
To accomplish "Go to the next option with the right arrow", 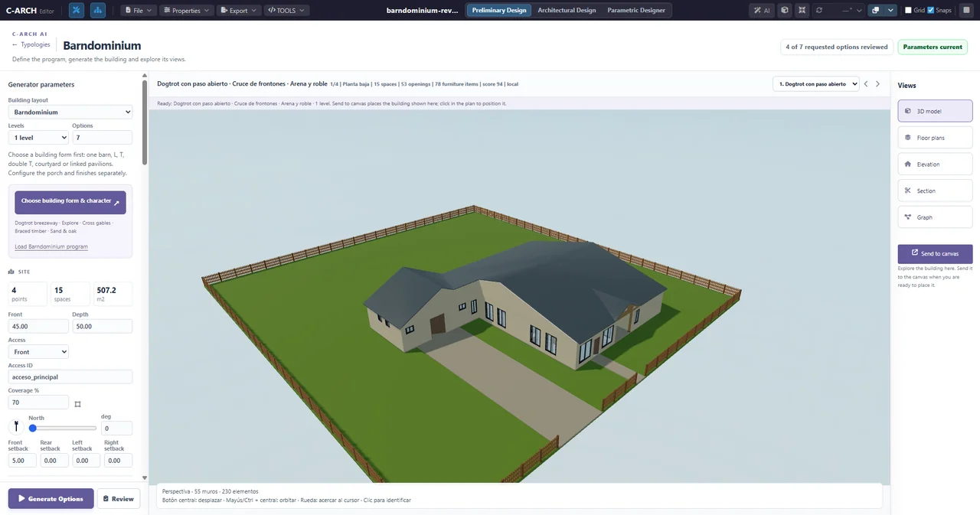I will coord(877,84).
